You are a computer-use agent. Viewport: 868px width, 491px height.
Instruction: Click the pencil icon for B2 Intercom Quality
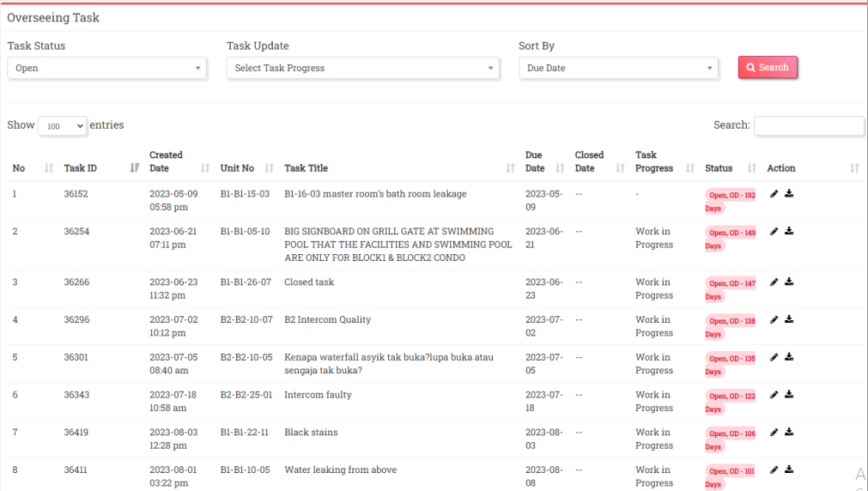pyautogui.click(x=774, y=319)
